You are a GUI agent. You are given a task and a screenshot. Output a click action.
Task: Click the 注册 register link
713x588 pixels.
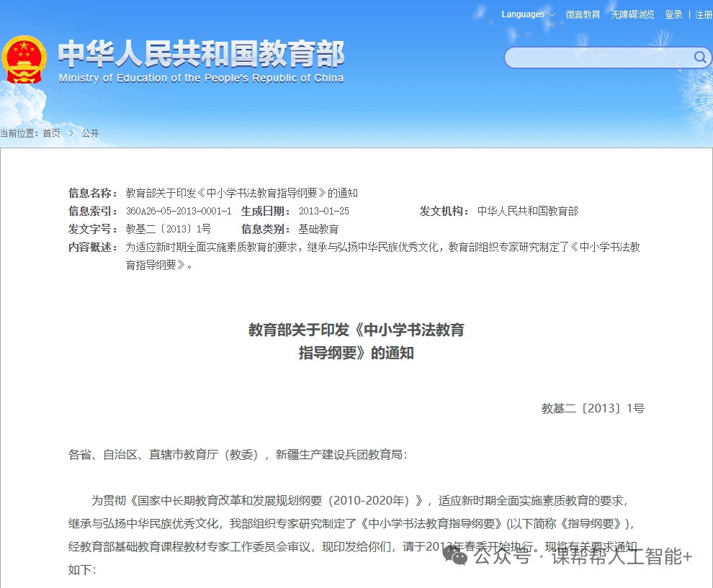[703, 14]
